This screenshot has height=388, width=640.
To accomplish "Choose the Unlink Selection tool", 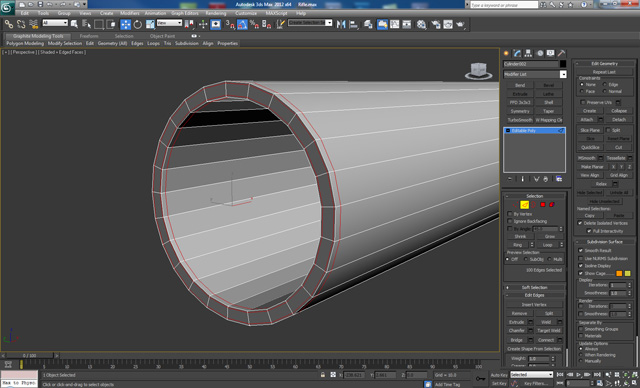I will pyautogui.click(x=21, y=24).
